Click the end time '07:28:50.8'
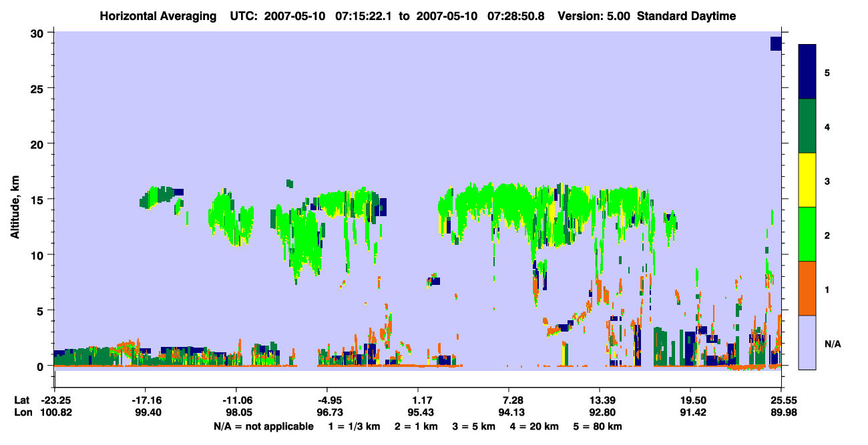 tap(515, 16)
